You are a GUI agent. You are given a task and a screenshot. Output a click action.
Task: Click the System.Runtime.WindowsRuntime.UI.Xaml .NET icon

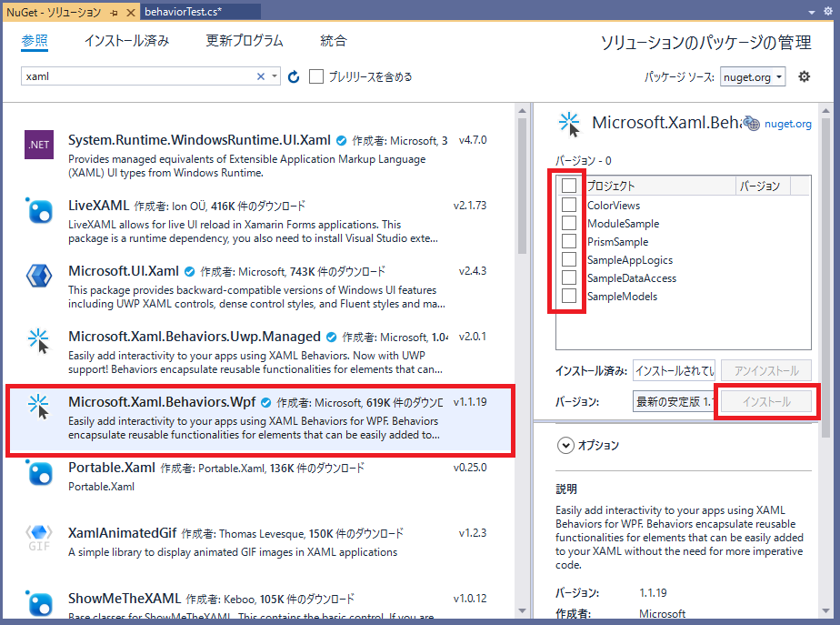point(39,145)
